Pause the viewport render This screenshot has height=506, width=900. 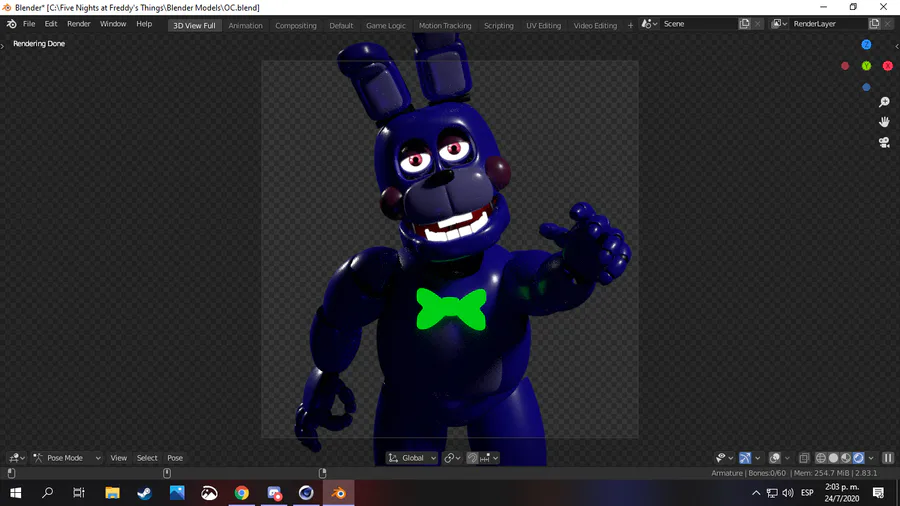click(x=888, y=458)
